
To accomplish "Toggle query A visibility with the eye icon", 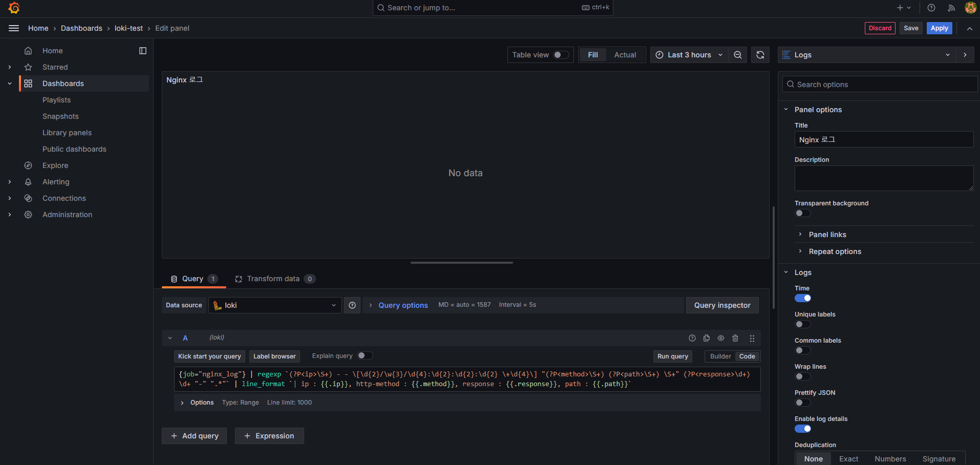I will click(721, 338).
